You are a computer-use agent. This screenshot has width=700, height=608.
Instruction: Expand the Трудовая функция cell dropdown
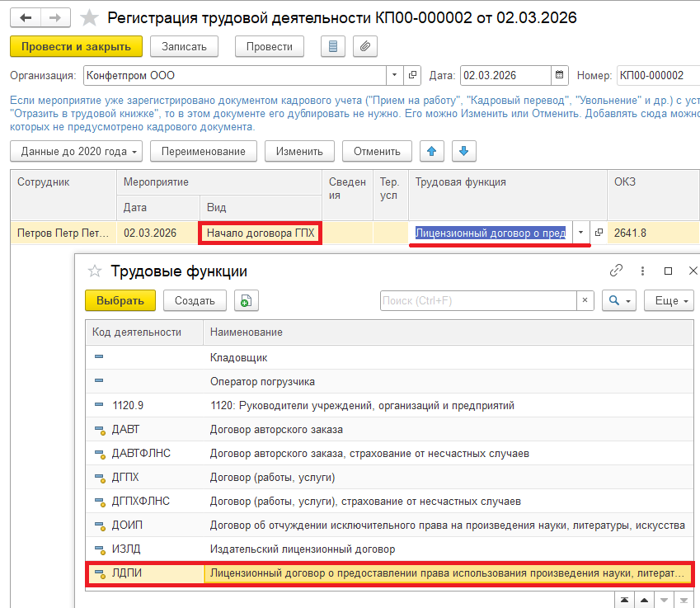coord(580,233)
